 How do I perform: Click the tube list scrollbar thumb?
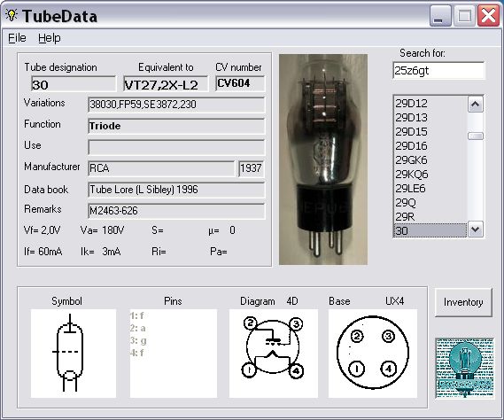476,136
